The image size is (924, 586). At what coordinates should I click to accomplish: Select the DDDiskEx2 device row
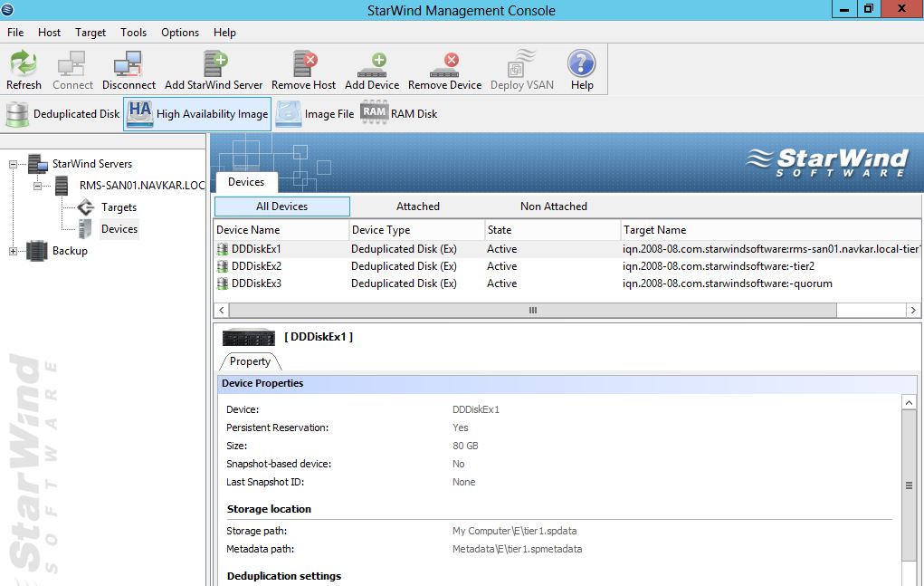pyautogui.click(x=567, y=266)
